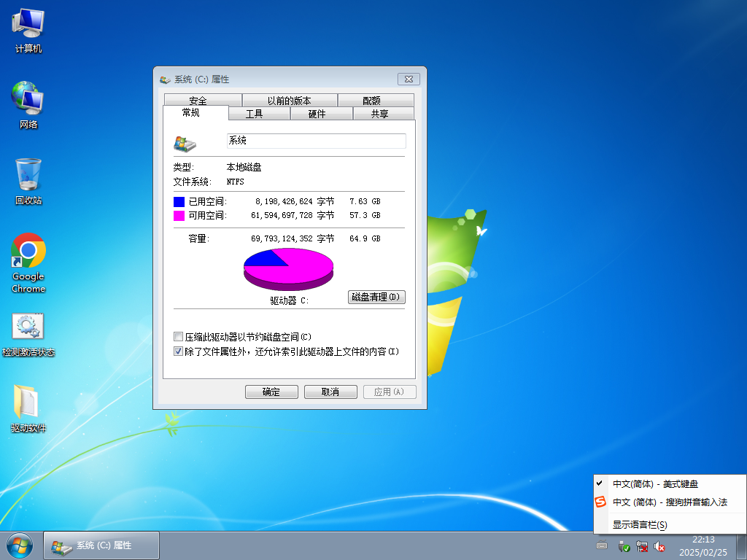747x560 pixels.
Task: Click the title bar drive icon
Action: pos(165,79)
